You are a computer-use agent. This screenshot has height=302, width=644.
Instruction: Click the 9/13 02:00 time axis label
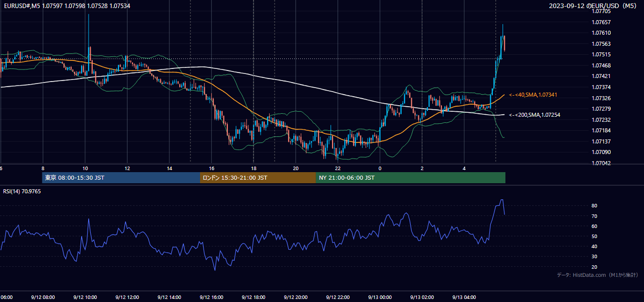tap(422, 297)
